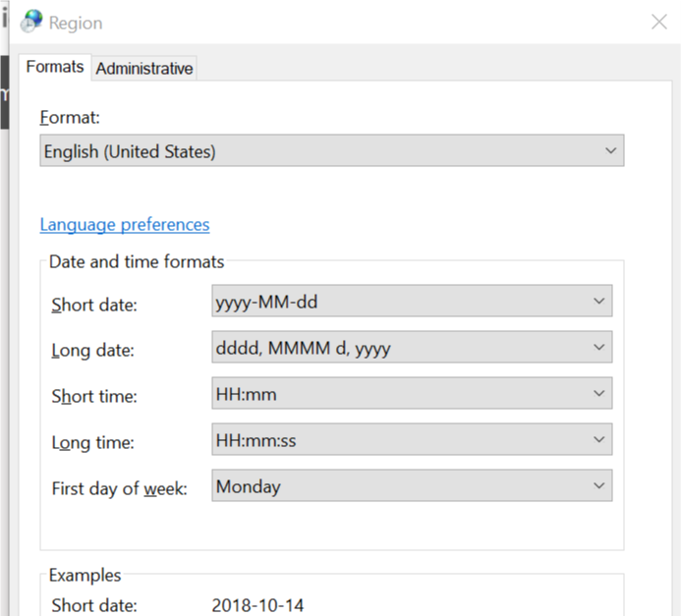Open the Short time format dropdown
This screenshot has width=681, height=616.
point(411,394)
